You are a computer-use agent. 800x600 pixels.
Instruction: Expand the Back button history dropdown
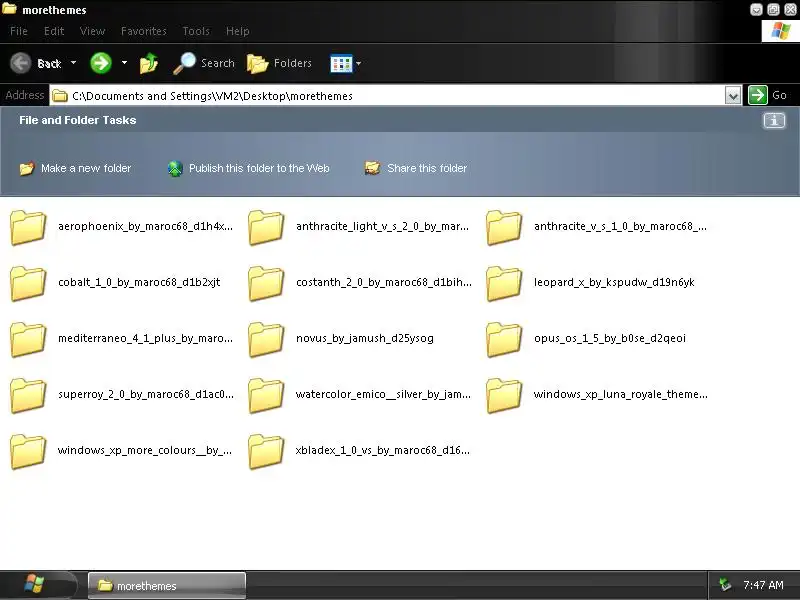point(73,63)
